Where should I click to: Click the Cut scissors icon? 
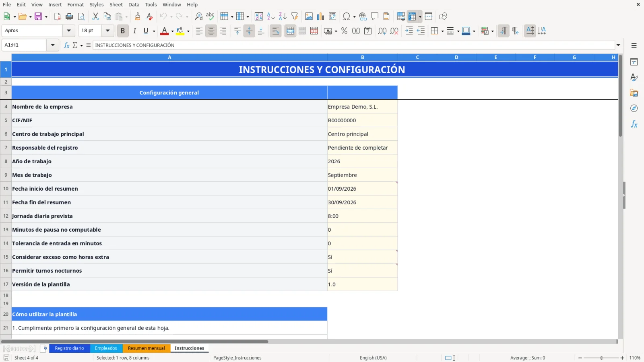[x=95, y=16]
